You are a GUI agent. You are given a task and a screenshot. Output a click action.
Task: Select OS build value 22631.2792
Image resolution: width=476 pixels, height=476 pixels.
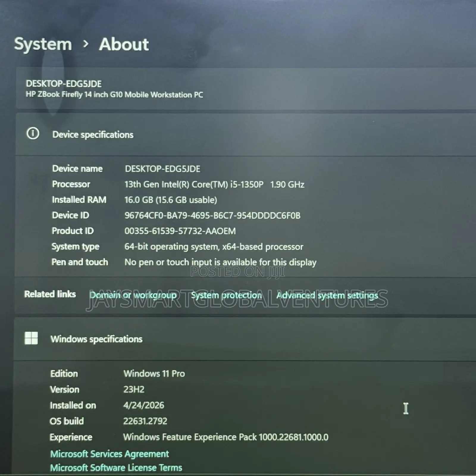point(145,421)
